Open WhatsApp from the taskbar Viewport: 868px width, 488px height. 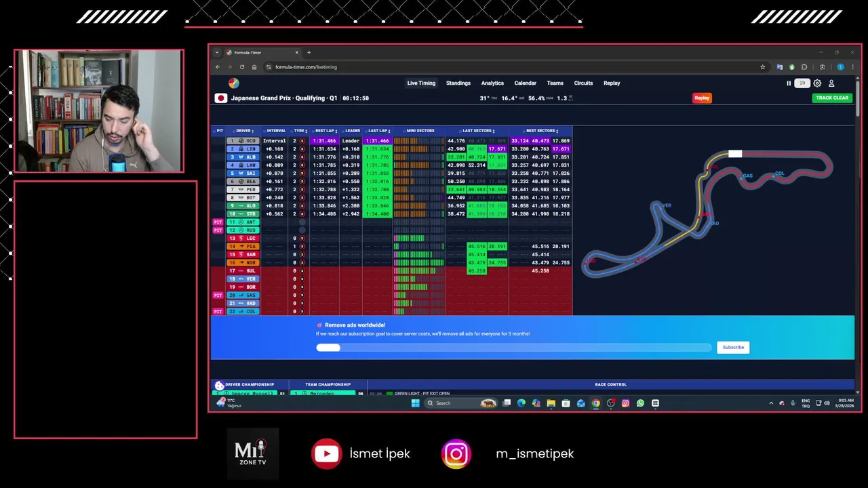point(640,403)
